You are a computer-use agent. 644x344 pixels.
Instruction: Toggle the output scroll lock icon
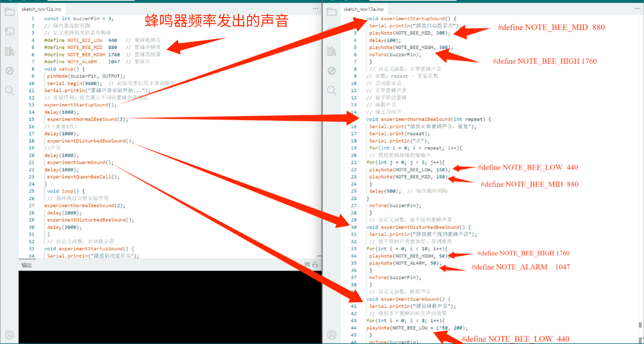click(x=315, y=265)
